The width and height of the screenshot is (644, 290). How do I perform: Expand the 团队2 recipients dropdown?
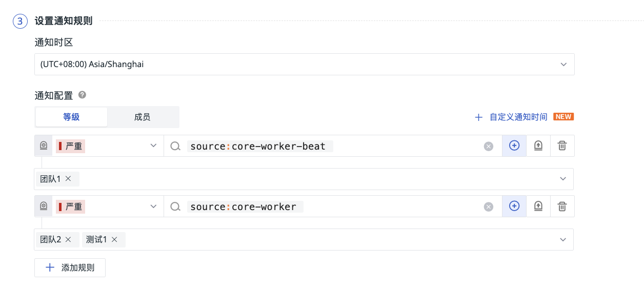pyautogui.click(x=563, y=239)
